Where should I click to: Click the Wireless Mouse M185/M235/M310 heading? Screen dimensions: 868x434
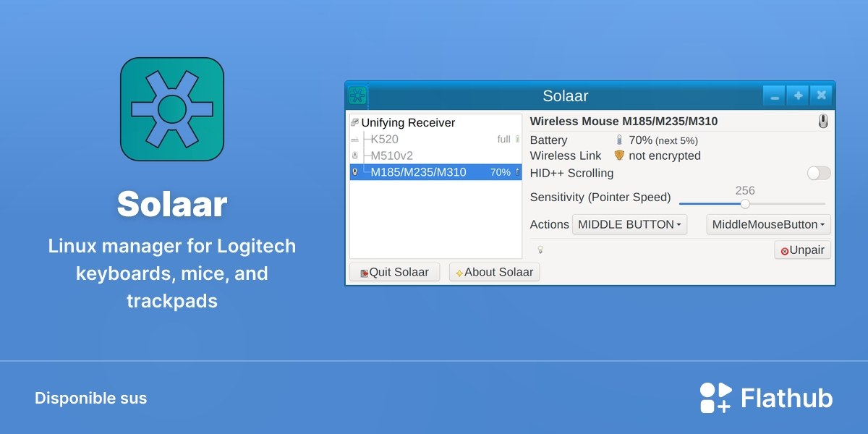(624, 122)
